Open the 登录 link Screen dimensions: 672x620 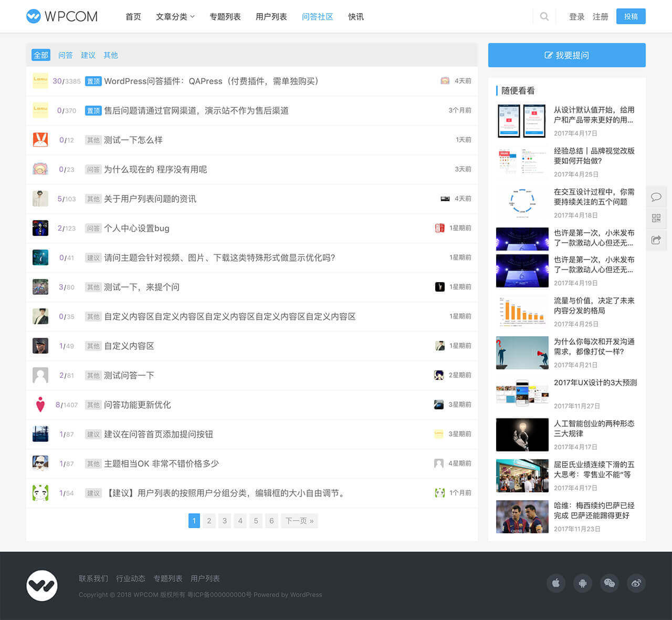(576, 16)
